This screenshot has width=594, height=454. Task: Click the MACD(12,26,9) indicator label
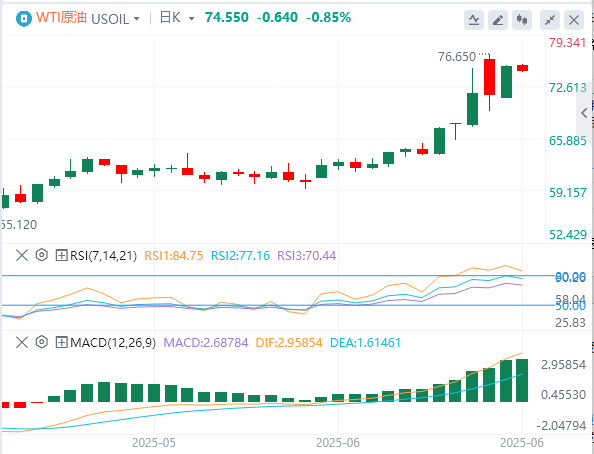tap(113, 343)
